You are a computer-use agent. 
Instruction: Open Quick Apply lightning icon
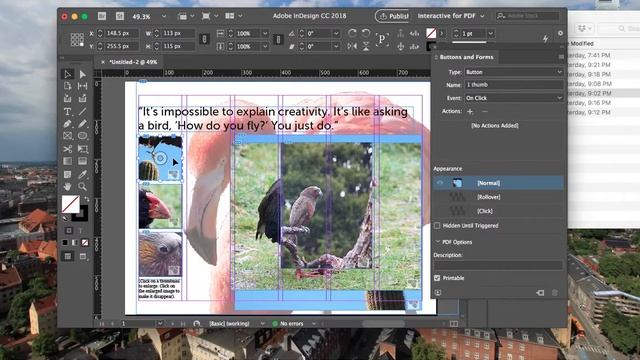pyautogui.click(x=546, y=39)
